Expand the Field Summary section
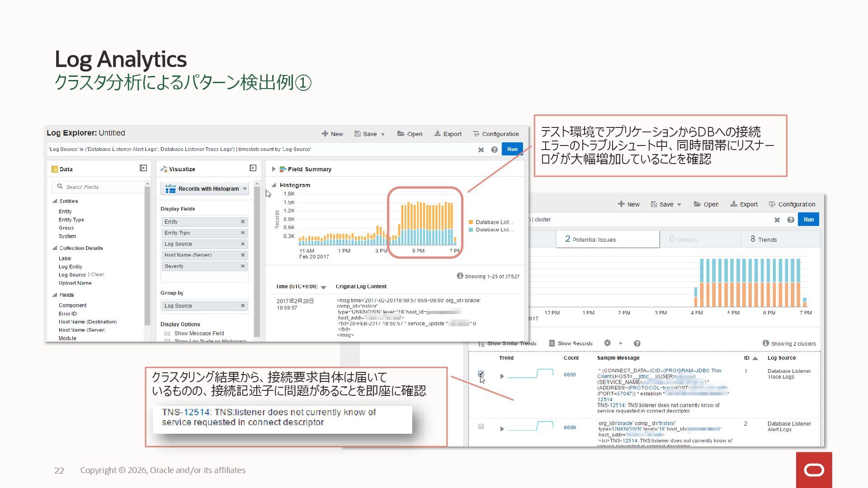This screenshot has height=488, width=868. [274, 169]
